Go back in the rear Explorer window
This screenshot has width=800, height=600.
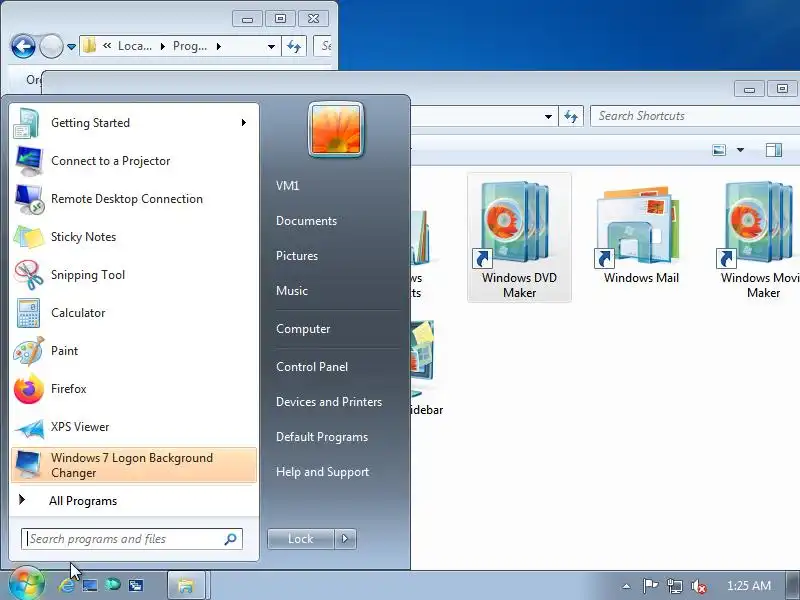pos(23,47)
